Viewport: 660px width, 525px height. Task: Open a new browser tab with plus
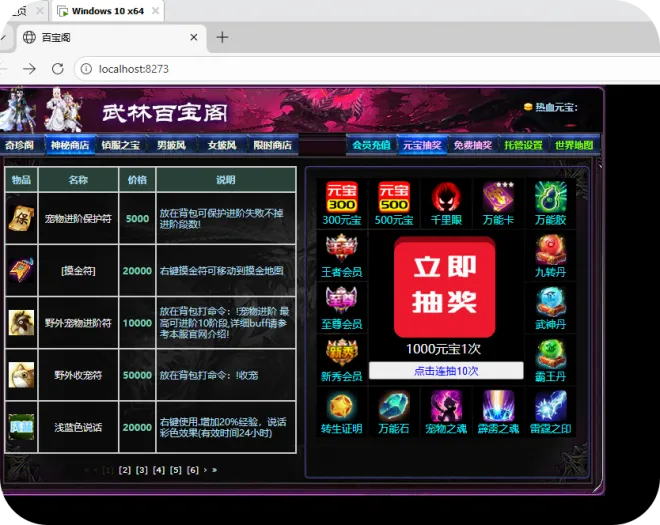[x=222, y=37]
